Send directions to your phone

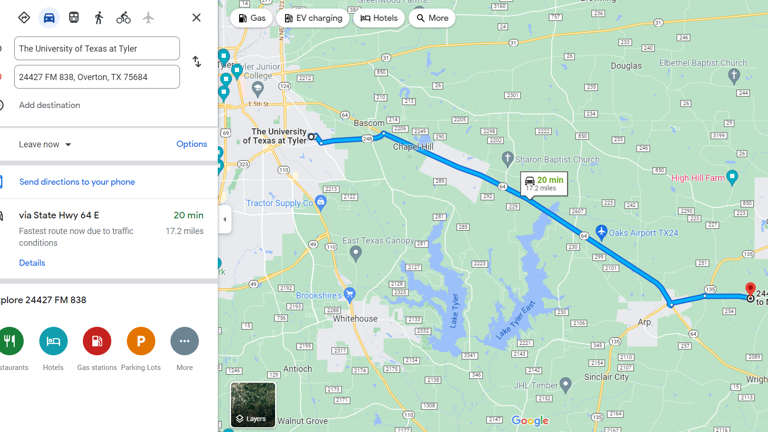[77, 182]
